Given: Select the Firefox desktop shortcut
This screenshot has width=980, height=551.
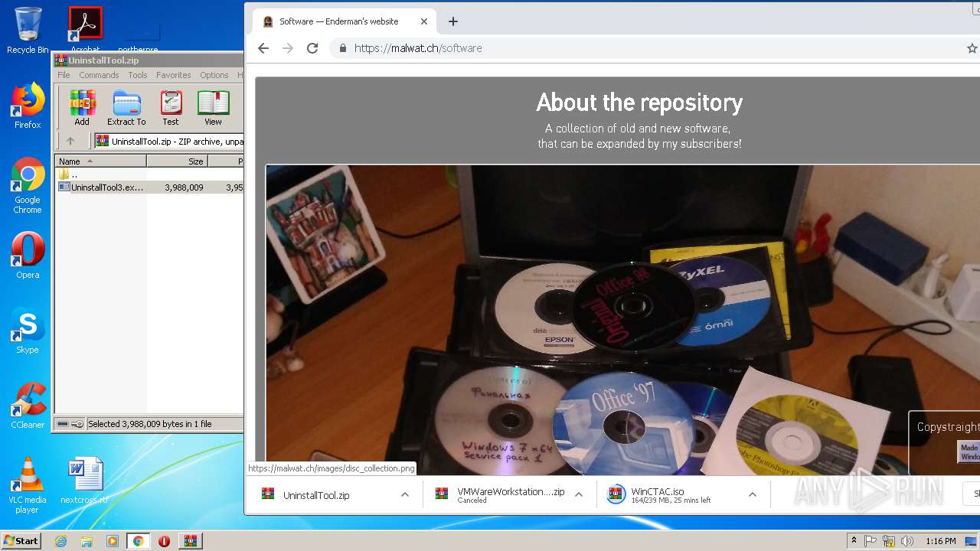Looking at the screenshot, I should tap(28, 106).
